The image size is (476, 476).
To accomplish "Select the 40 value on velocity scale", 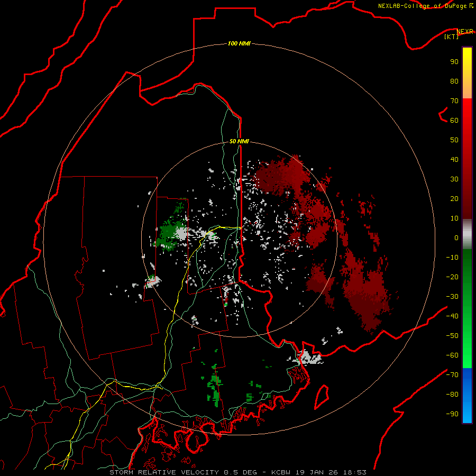I will [x=454, y=159].
